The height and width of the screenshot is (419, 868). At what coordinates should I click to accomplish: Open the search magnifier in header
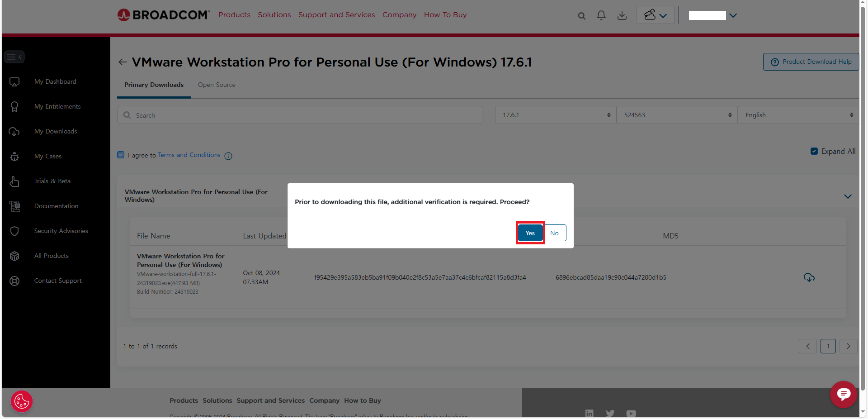click(x=582, y=16)
